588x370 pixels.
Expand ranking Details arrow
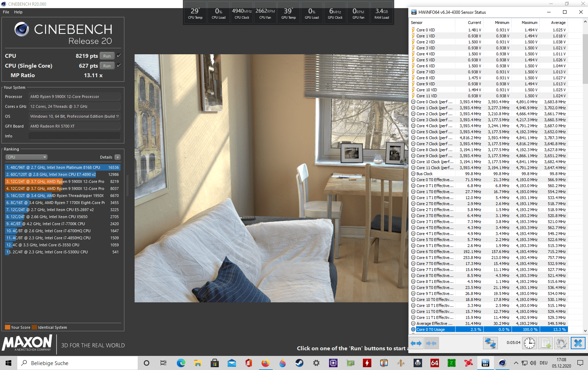(x=118, y=157)
